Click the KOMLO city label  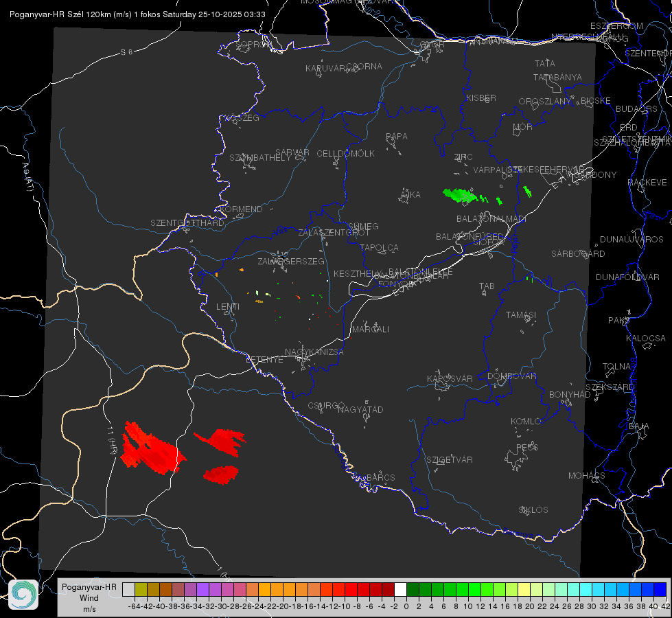(x=526, y=422)
